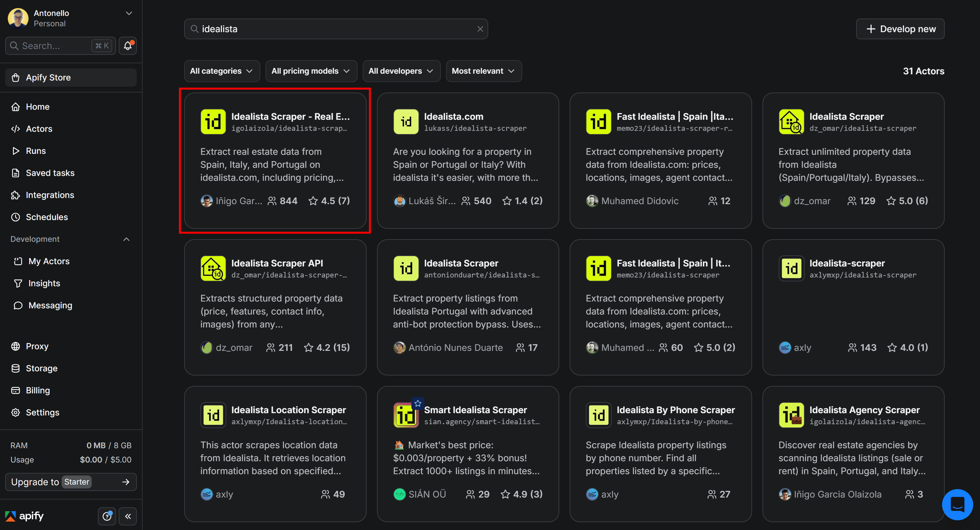The width and height of the screenshot is (980, 530).
Task: Open the Settings section
Action: (42, 413)
